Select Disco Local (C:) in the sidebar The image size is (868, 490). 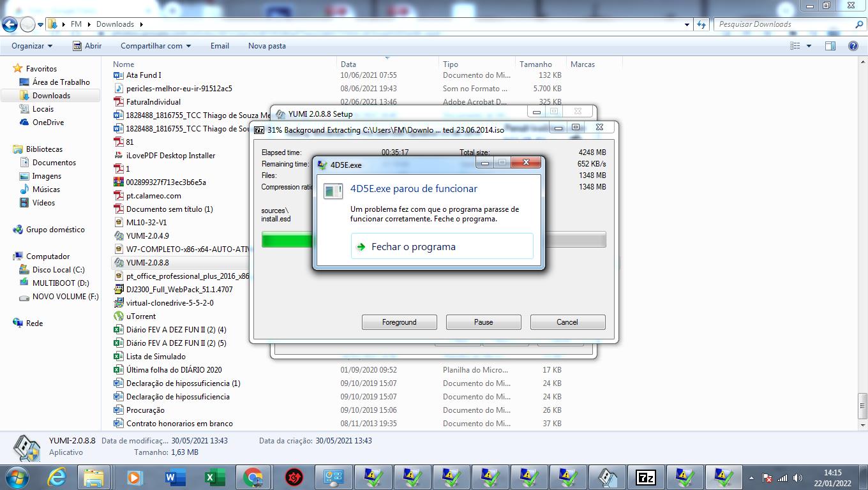(58, 270)
